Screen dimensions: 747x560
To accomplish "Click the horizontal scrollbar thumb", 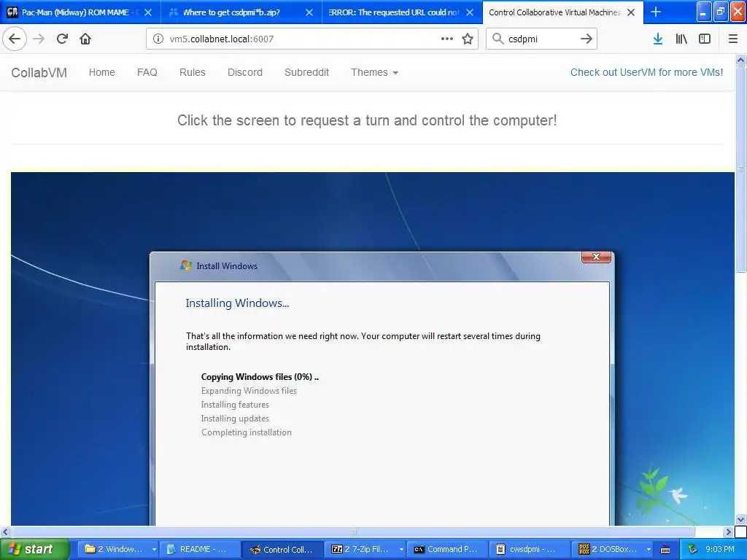I will click(353, 532).
